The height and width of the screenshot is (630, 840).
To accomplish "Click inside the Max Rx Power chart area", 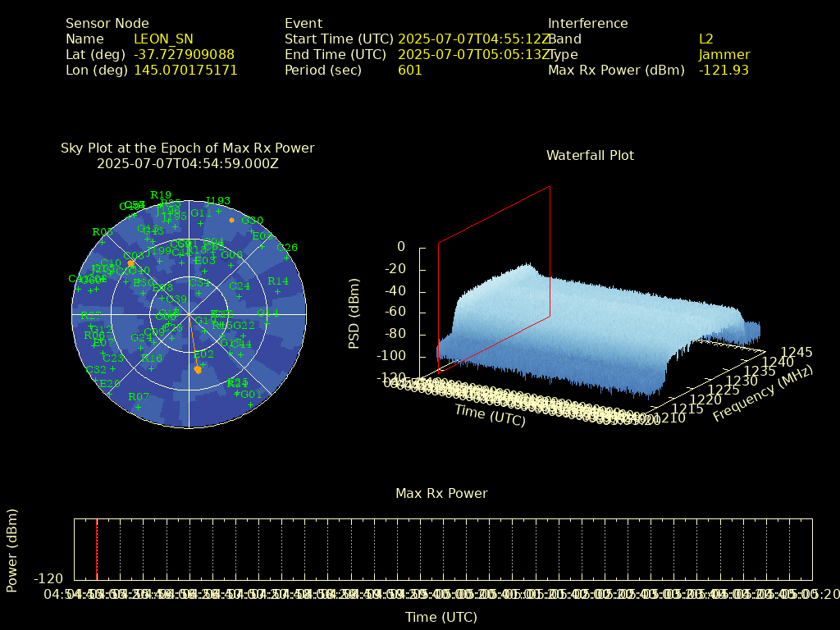I will (x=443, y=549).
